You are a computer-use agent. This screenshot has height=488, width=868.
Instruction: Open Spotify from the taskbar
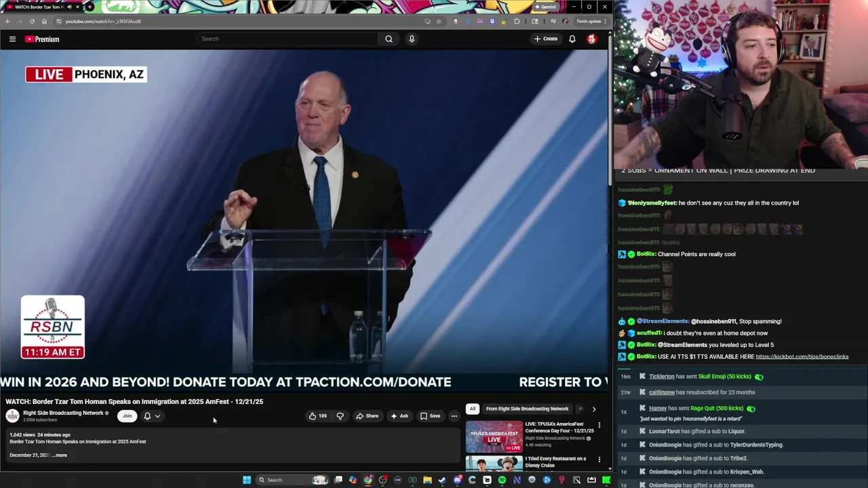point(502,480)
